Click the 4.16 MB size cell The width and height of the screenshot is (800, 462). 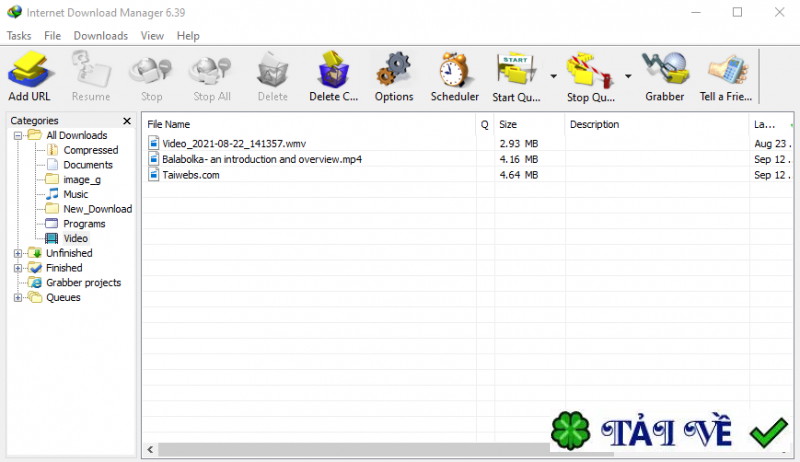518,159
